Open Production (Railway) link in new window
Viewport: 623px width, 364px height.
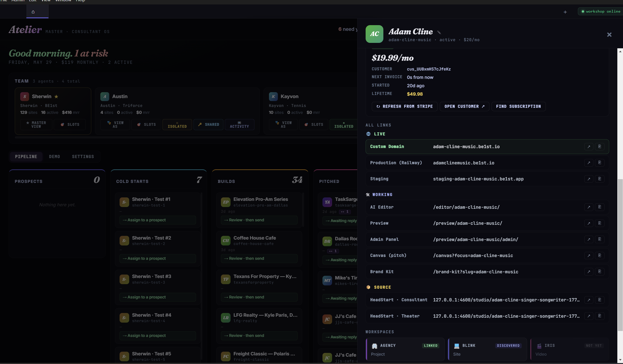589,163
